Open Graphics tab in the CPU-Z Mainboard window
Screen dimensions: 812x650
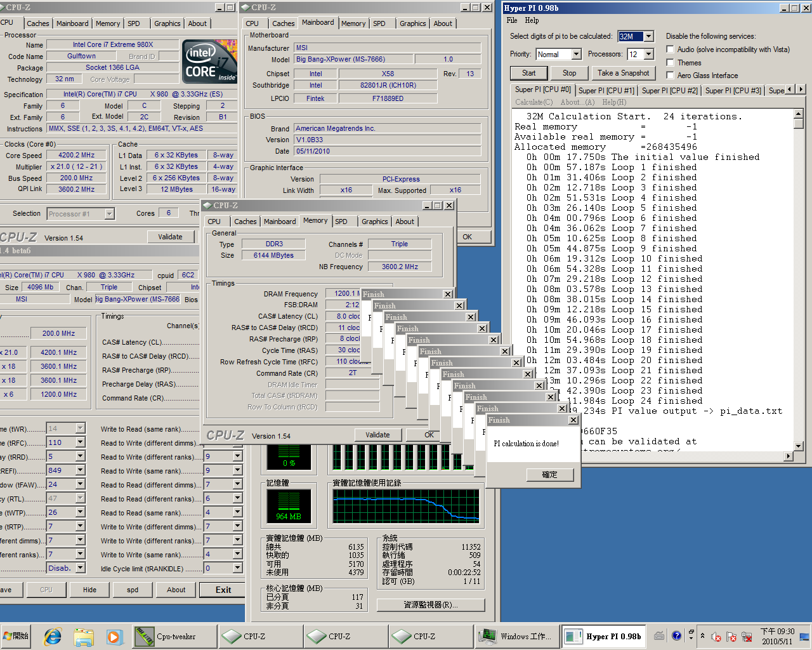coord(412,23)
